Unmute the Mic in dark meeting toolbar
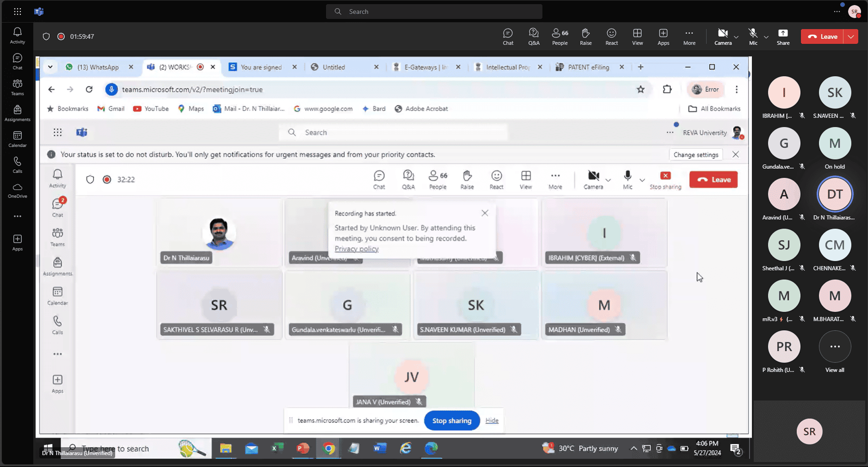 pos(753,37)
